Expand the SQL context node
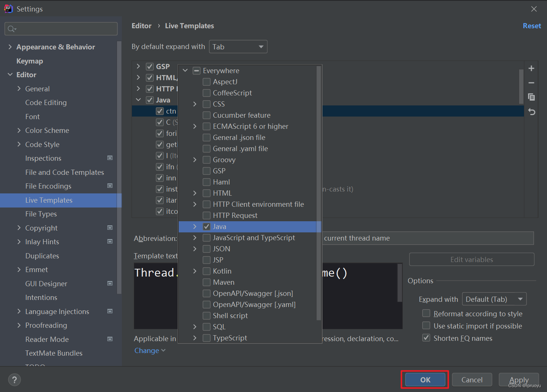Screen dimensions: 547x392 195,327
